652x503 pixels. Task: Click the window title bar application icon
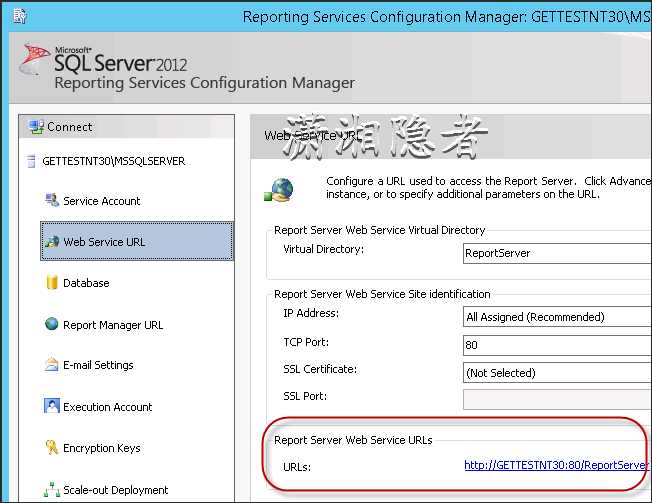pos(19,16)
